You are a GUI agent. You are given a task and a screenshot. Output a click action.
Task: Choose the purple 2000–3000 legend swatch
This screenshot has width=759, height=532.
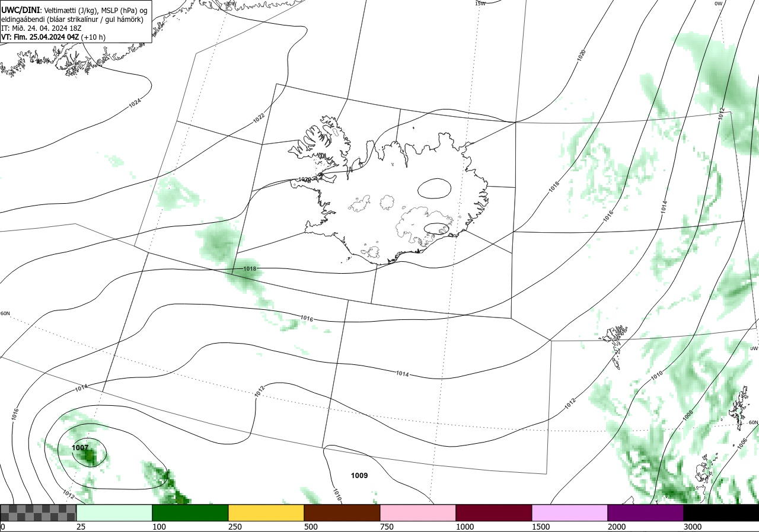[x=646, y=512]
